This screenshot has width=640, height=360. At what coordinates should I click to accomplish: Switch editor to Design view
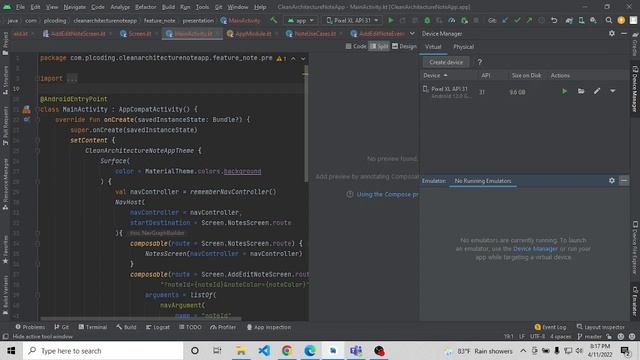click(404, 47)
